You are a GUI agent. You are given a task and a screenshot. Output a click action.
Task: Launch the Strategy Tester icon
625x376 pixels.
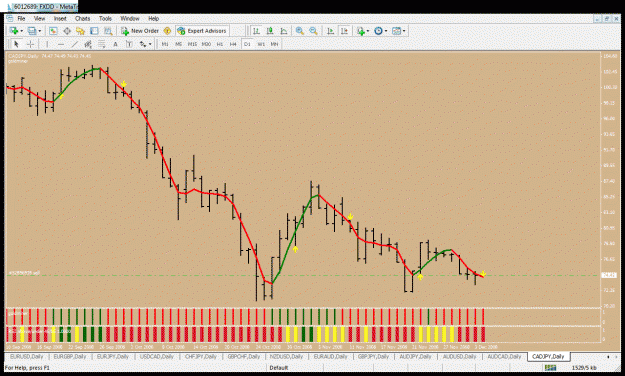coord(108,31)
